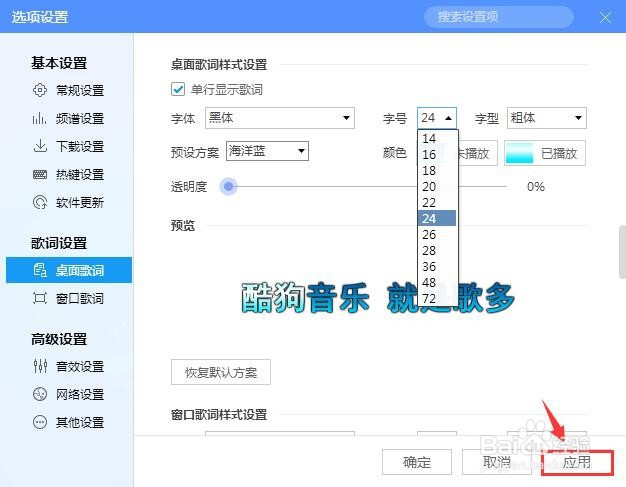Image resolution: width=626 pixels, height=487 pixels.
Task: Click the 未播放 color button
Action: tap(477, 153)
